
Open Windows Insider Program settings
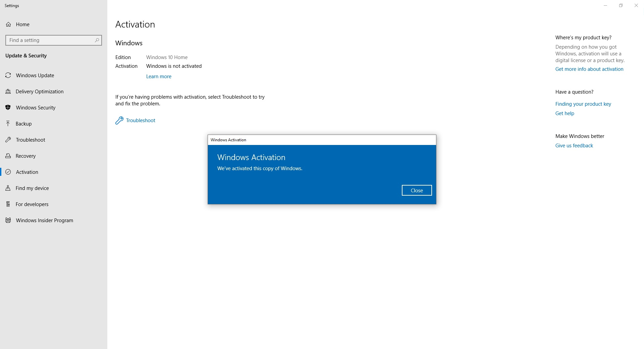click(54, 220)
